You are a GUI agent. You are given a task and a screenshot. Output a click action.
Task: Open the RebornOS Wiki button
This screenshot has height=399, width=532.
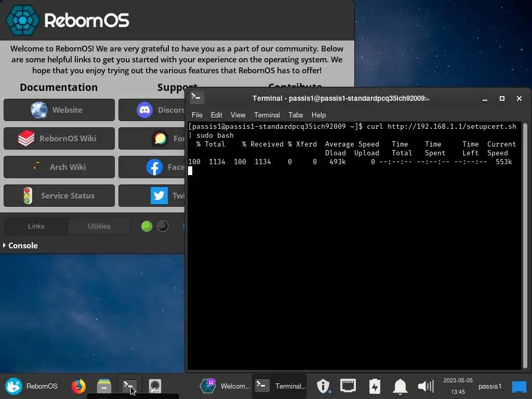click(59, 138)
